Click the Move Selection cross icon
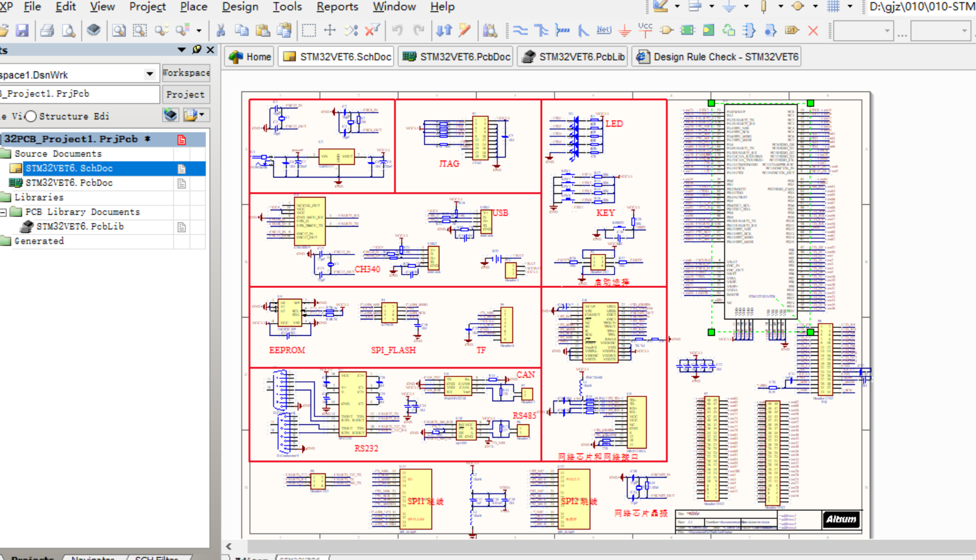This screenshot has height=560, width=976. pyautogui.click(x=330, y=30)
